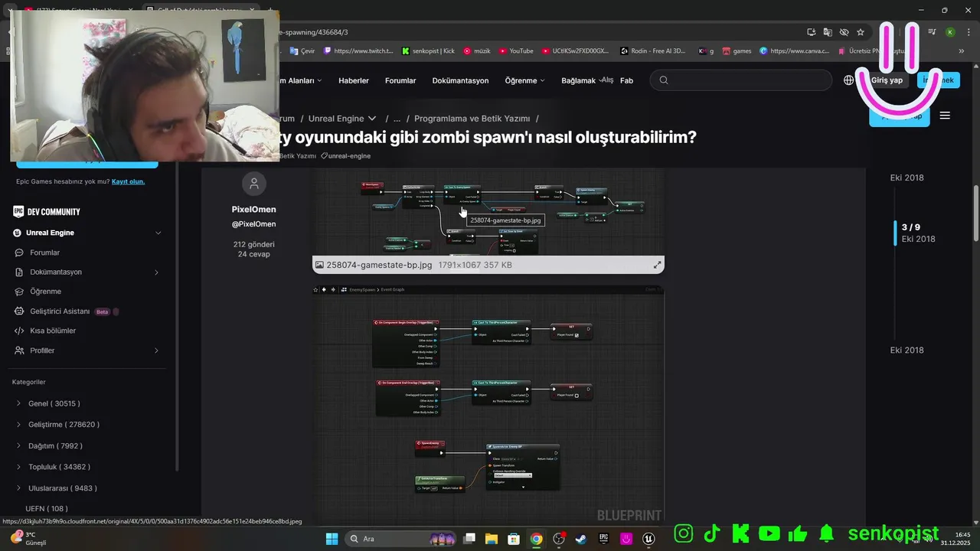The image size is (980, 551).
Task: Open the senkopist | Kick bookmark
Action: tap(428, 51)
